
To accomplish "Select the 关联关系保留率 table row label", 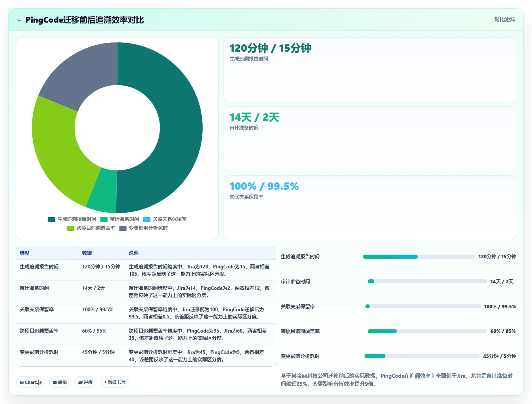I will click(37, 310).
